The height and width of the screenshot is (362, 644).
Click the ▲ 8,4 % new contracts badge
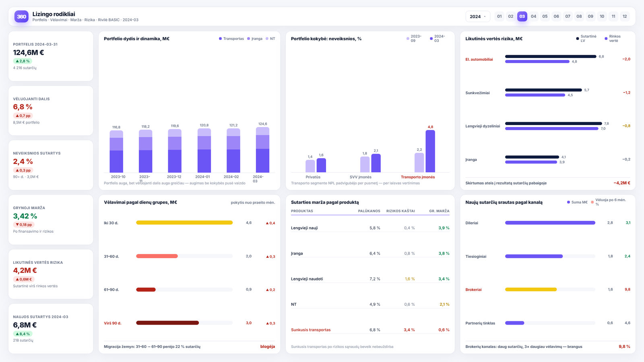point(23,334)
